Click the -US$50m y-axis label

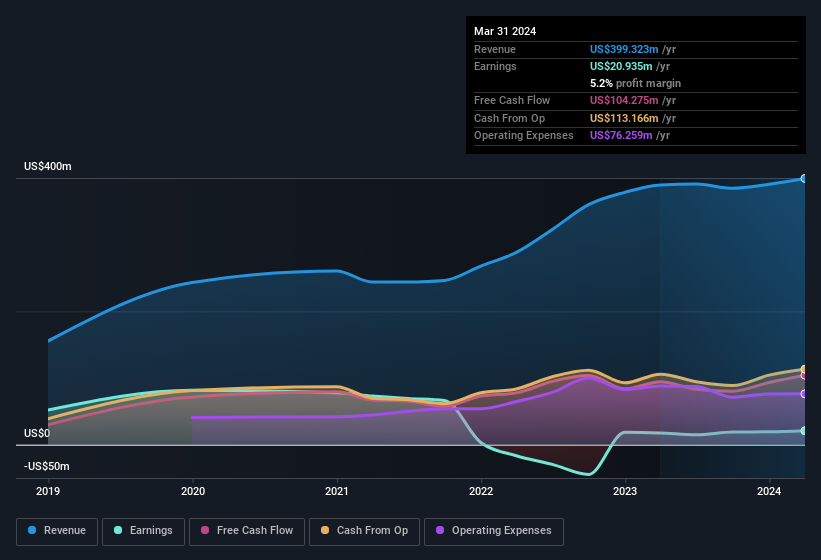click(x=47, y=466)
